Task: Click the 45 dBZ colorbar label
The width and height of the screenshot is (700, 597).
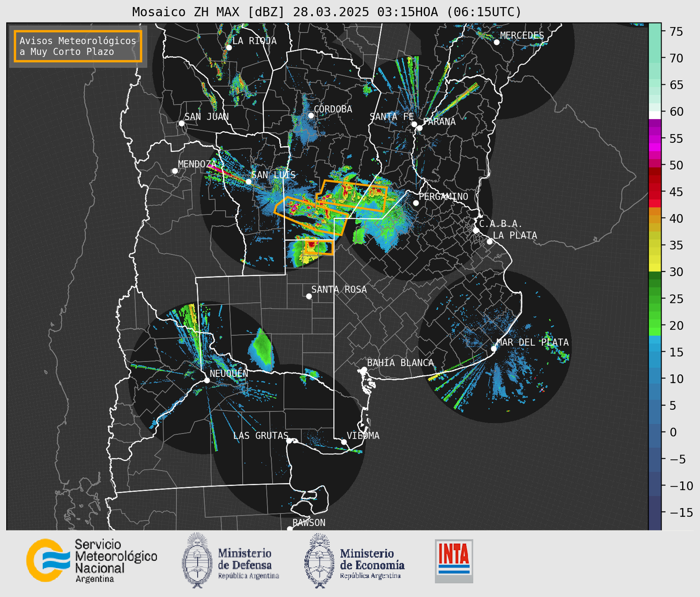Action: pos(676,192)
